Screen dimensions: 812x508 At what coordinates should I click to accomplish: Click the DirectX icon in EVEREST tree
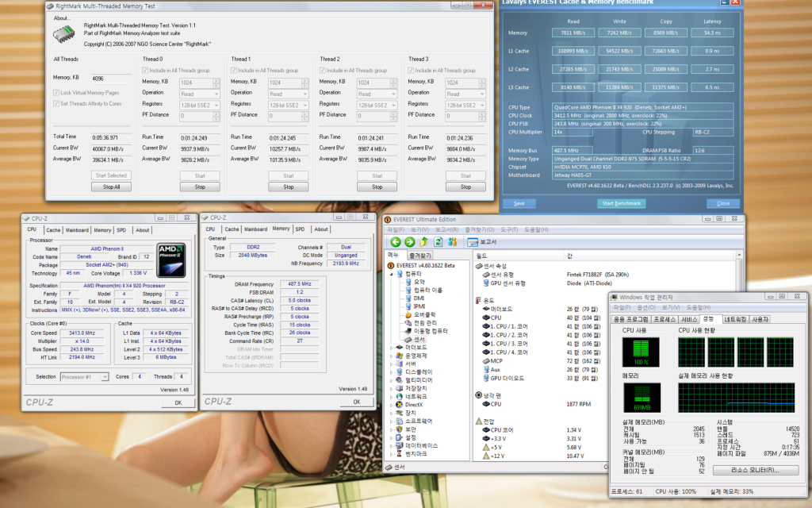click(400, 405)
